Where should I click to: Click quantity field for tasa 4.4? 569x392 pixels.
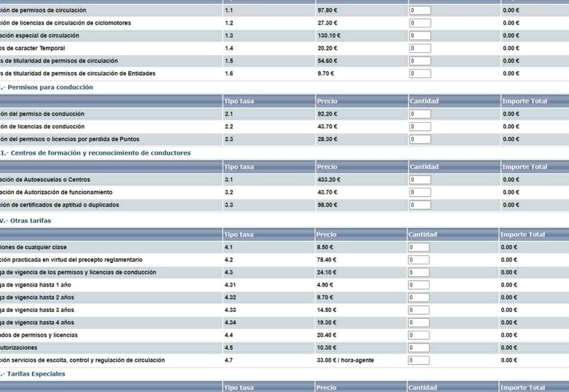pyautogui.click(x=418, y=335)
